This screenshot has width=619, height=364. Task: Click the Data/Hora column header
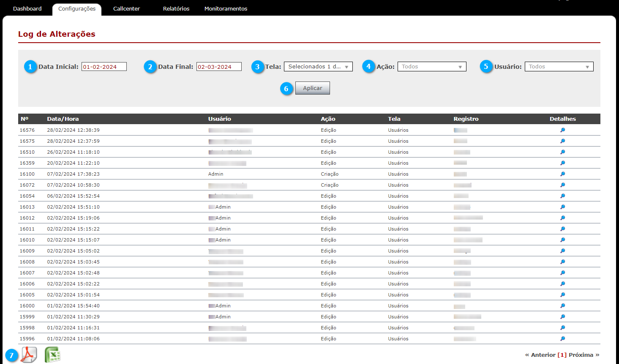point(63,119)
